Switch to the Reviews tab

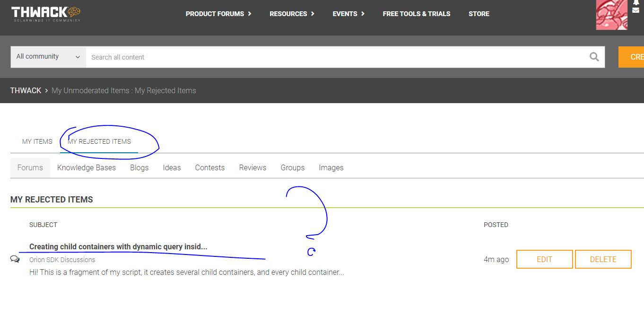(252, 167)
